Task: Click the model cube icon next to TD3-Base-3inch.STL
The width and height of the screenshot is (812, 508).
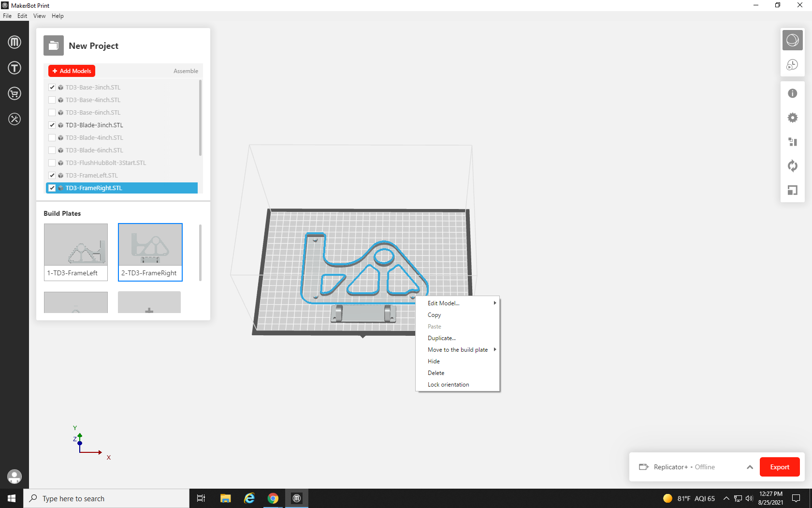Action: [x=61, y=88]
